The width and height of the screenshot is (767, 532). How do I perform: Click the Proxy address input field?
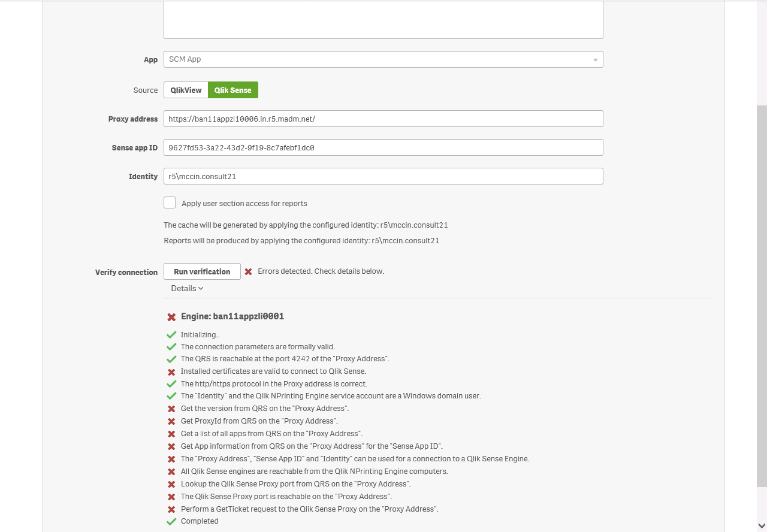pos(383,119)
